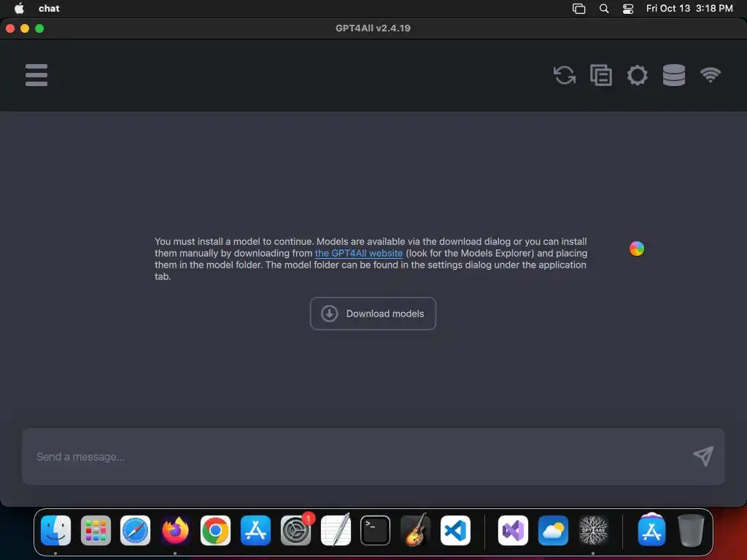The width and height of the screenshot is (747, 560).
Task: Click the GPT4All icon in dock
Action: click(593, 531)
